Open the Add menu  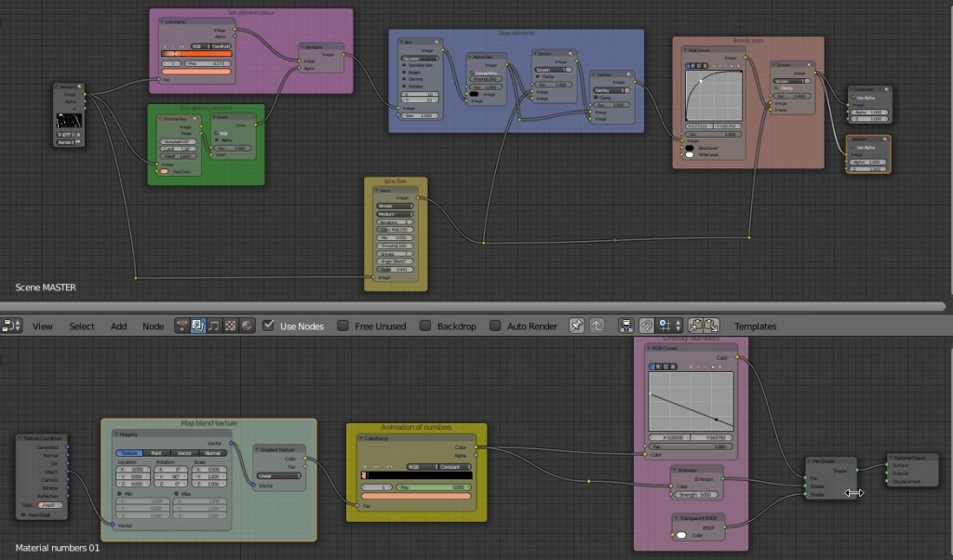119,327
